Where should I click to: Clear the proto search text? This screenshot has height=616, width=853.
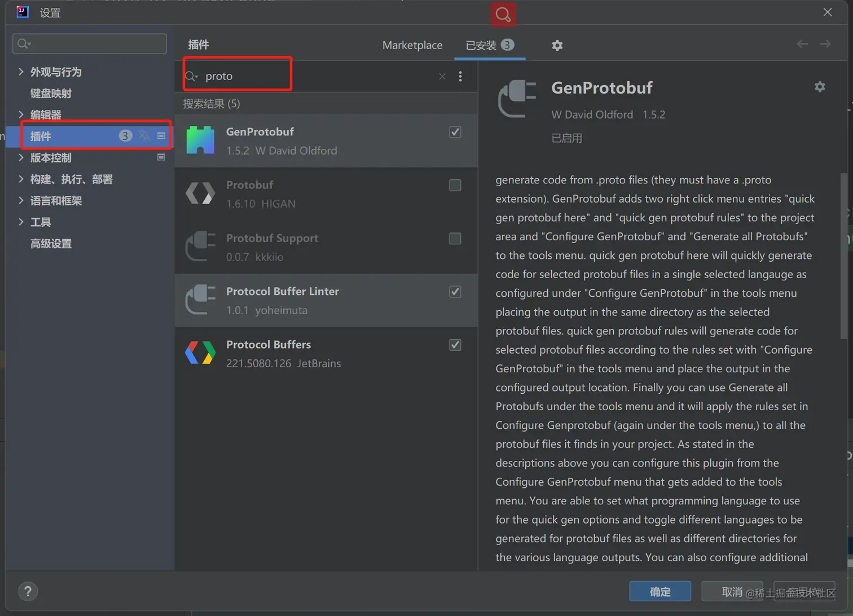coord(442,76)
